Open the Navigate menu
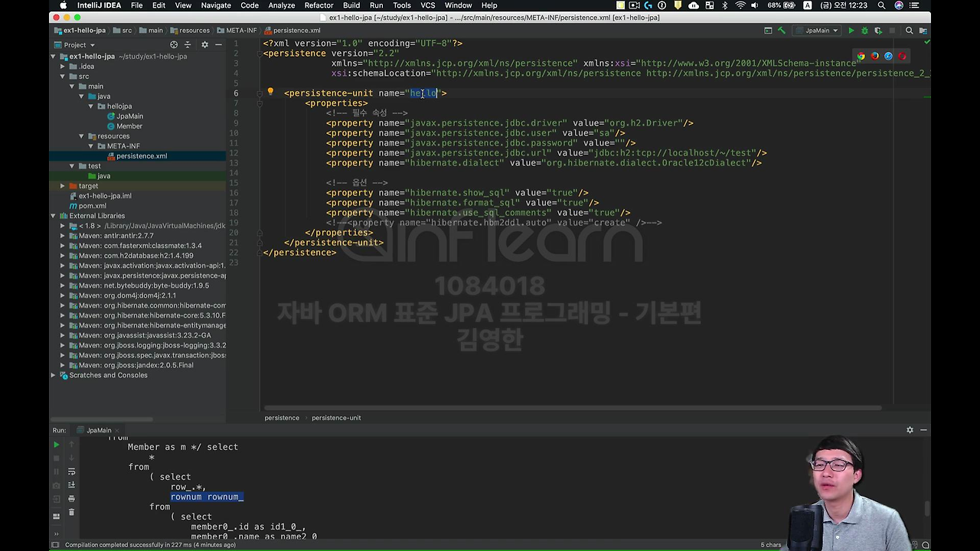 click(216, 5)
